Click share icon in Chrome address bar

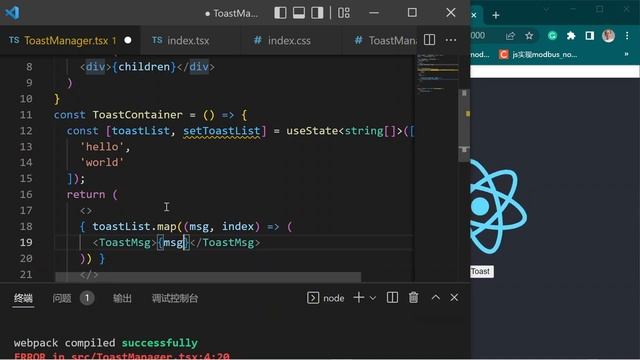point(510,36)
